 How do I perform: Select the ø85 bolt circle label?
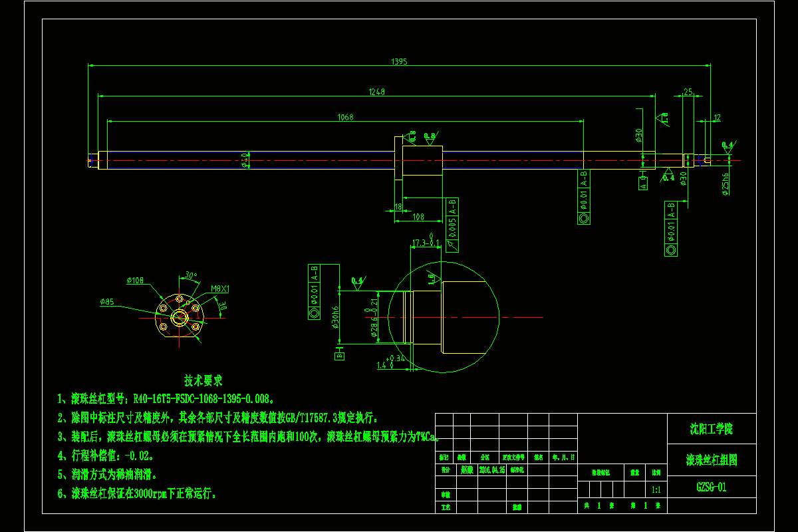[108, 302]
